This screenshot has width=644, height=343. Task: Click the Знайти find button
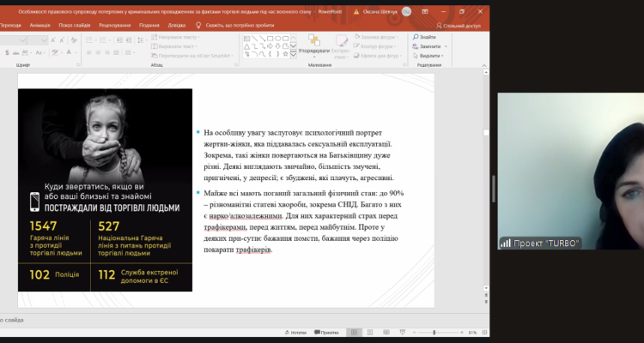(x=425, y=37)
